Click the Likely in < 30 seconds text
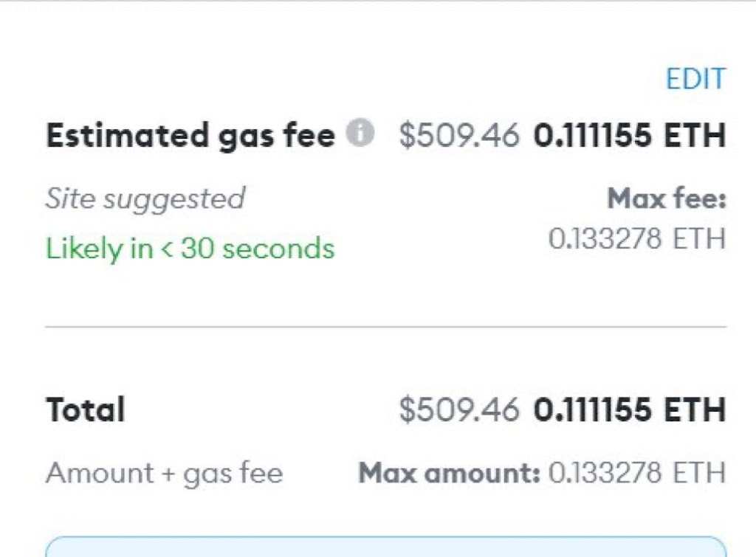Screen dimensions: 756x557 pyautogui.click(x=190, y=249)
